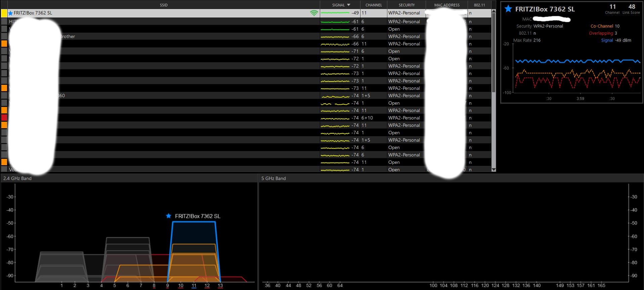
Task: Click the FRITZ!Box 7362 SL label on the graph
Action: 198,216
